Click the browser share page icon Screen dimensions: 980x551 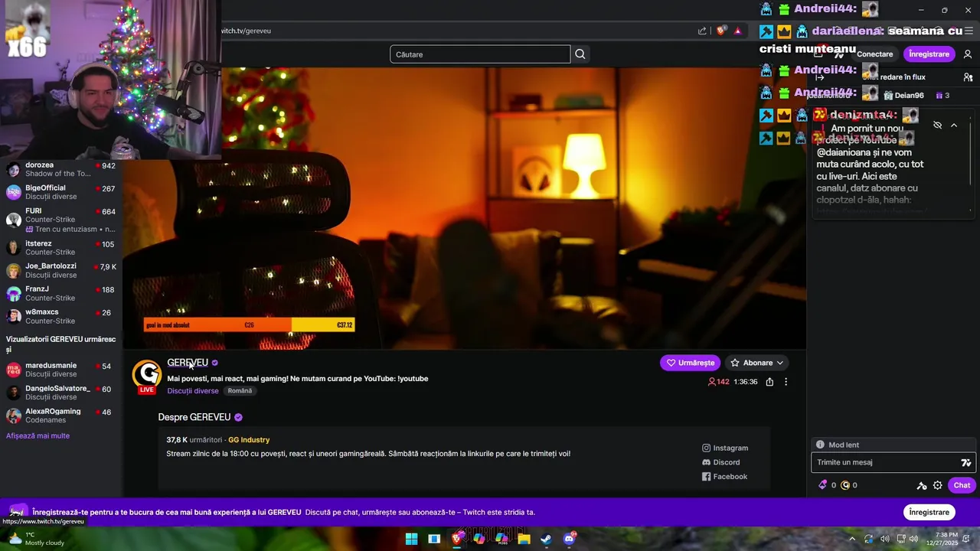pyautogui.click(x=702, y=31)
